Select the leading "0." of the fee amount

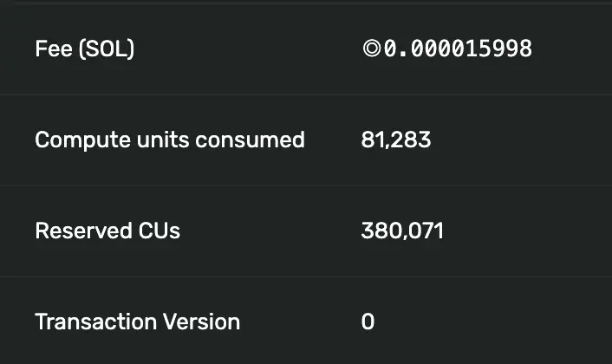(x=396, y=49)
